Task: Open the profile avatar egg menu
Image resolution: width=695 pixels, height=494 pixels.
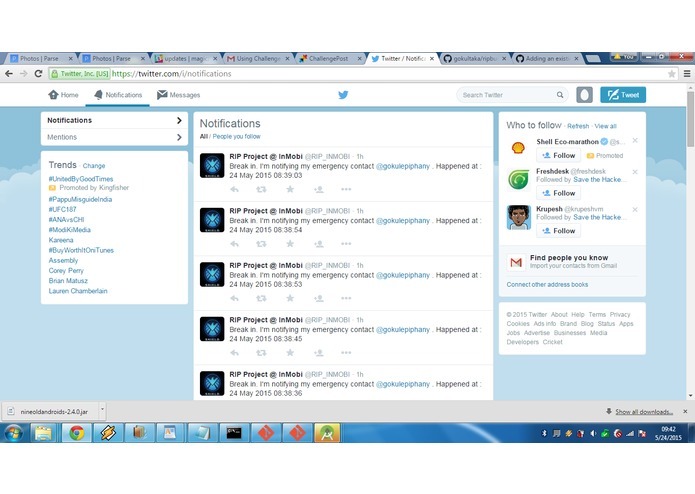Action: (x=584, y=95)
